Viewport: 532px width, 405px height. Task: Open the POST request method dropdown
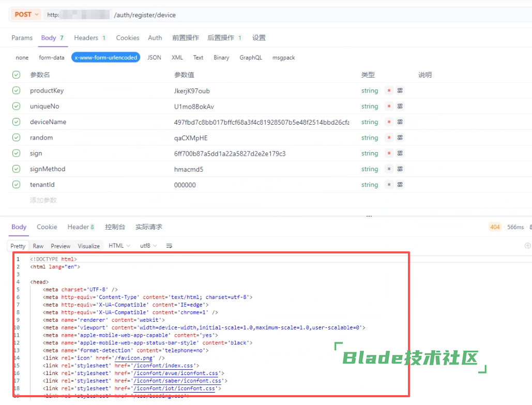pyautogui.click(x=26, y=14)
